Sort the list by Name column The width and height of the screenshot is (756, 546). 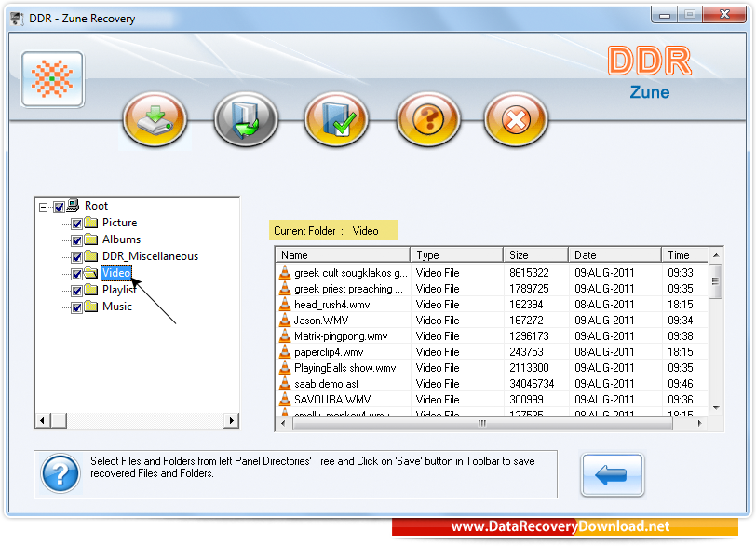tap(343, 254)
